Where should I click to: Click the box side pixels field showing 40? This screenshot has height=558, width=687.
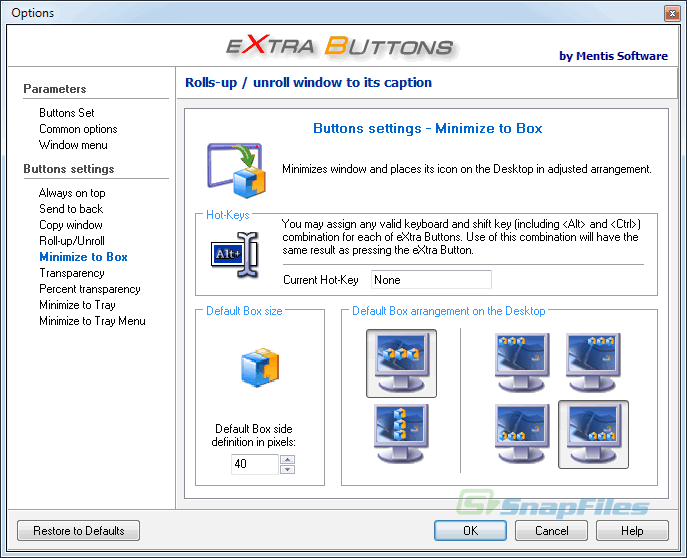point(255,464)
